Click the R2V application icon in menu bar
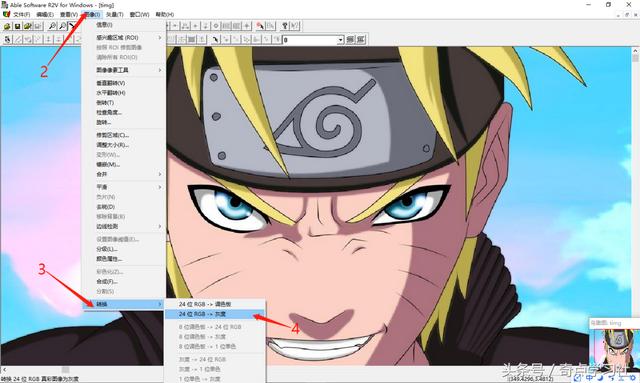Viewport: 640px width, 383px height. (x=6, y=14)
